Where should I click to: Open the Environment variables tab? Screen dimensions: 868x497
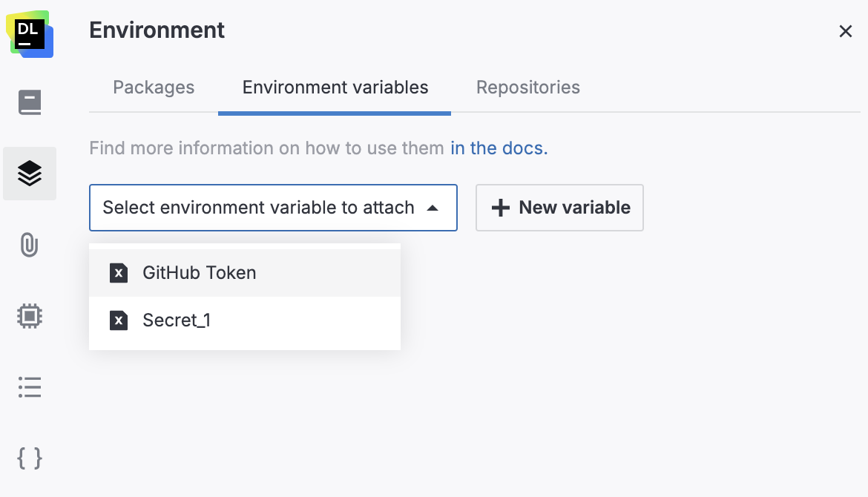tap(335, 87)
